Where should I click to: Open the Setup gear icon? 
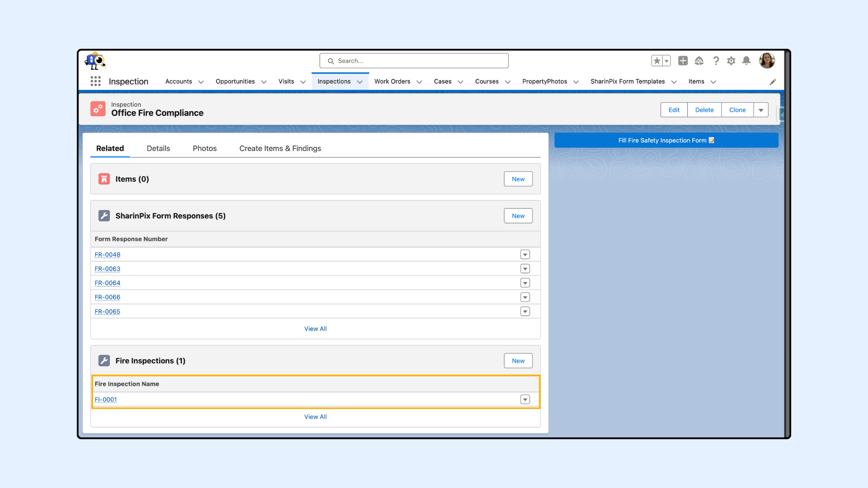(x=731, y=61)
